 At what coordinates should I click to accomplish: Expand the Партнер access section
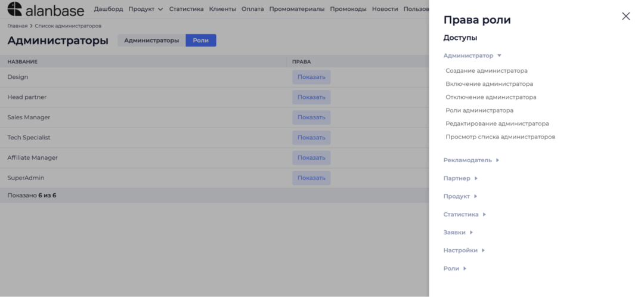461,178
